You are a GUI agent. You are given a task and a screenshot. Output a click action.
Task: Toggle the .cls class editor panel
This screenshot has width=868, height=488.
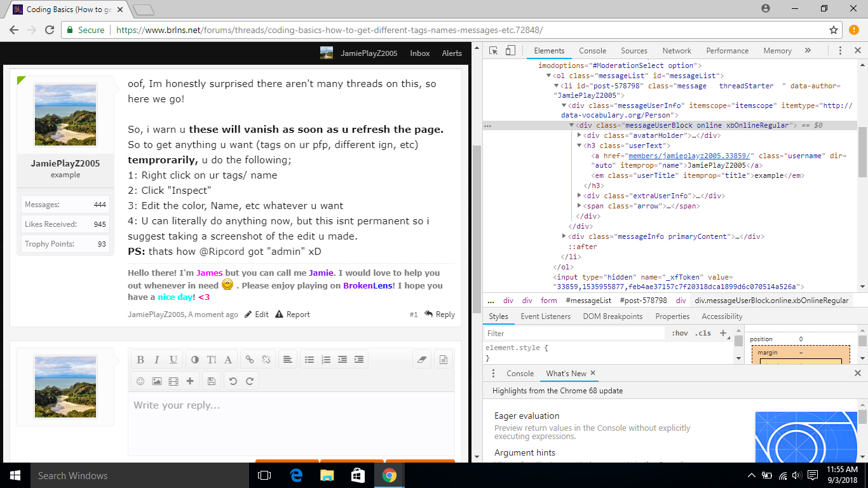[x=703, y=333]
